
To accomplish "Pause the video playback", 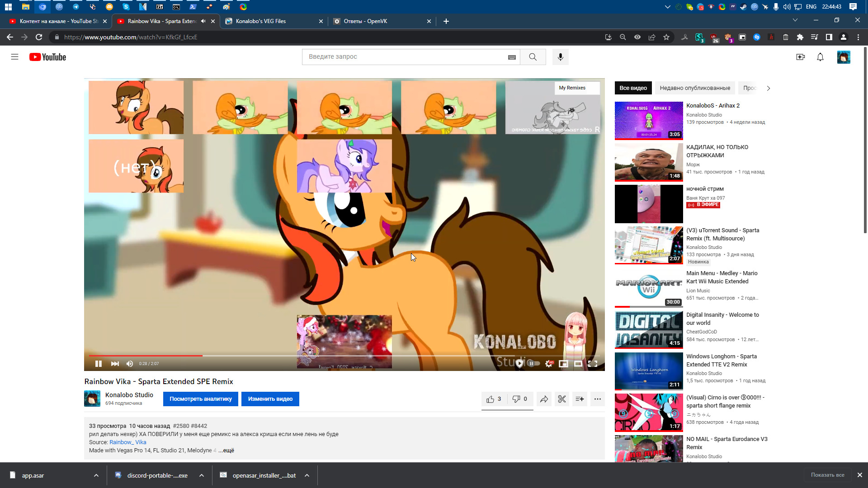I will (98, 364).
